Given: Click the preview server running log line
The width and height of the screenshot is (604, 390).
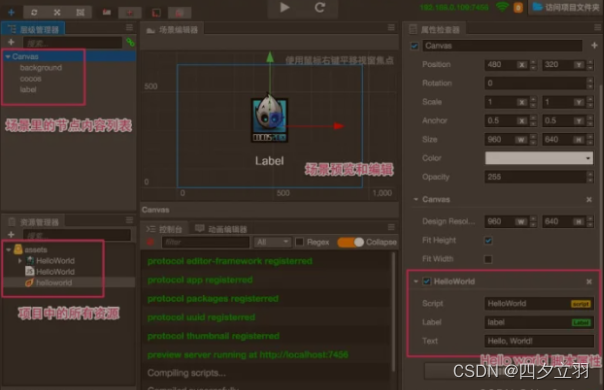Looking at the screenshot, I should (248, 355).
